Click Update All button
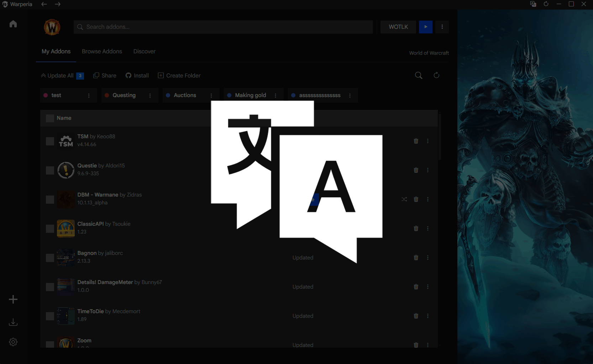 click(62, 76)
